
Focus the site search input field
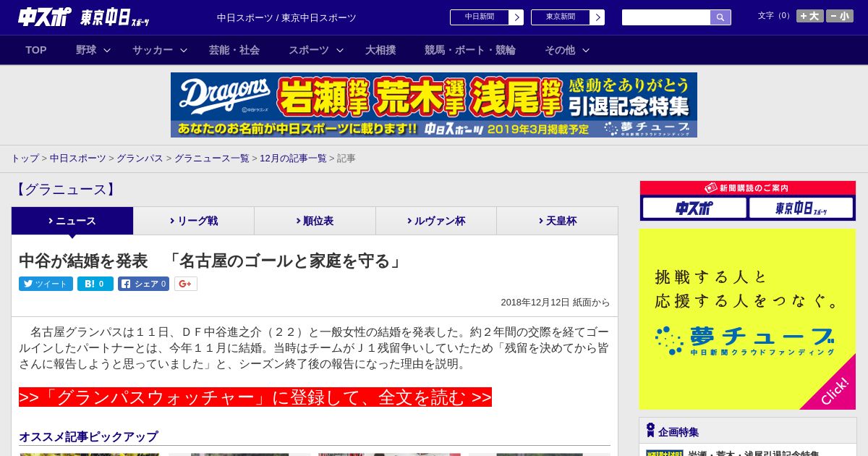click(666, 17)
